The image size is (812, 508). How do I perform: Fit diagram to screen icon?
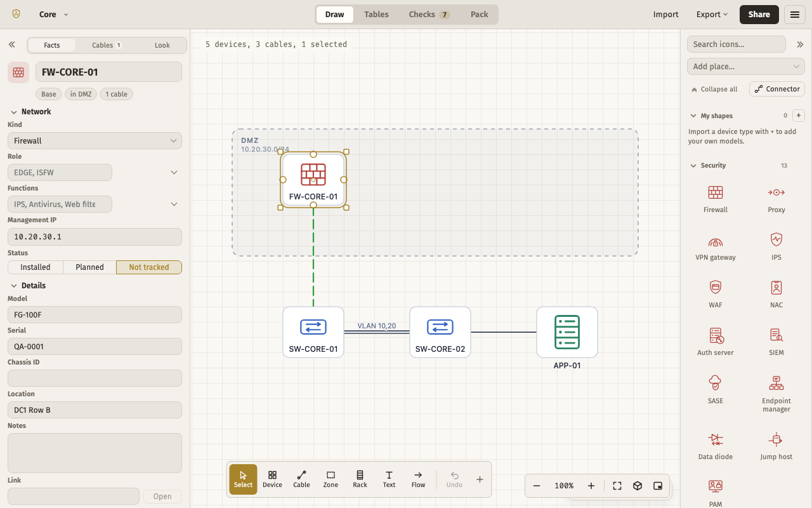pos(617,486)
